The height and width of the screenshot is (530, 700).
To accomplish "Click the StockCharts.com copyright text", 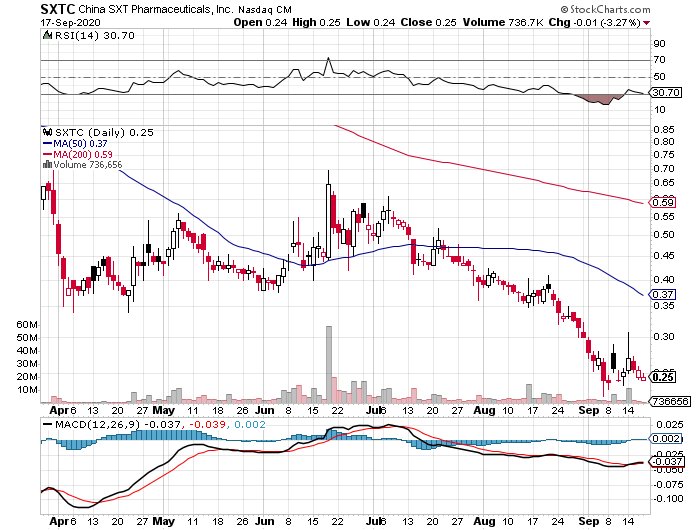I will tap(606, 9).
